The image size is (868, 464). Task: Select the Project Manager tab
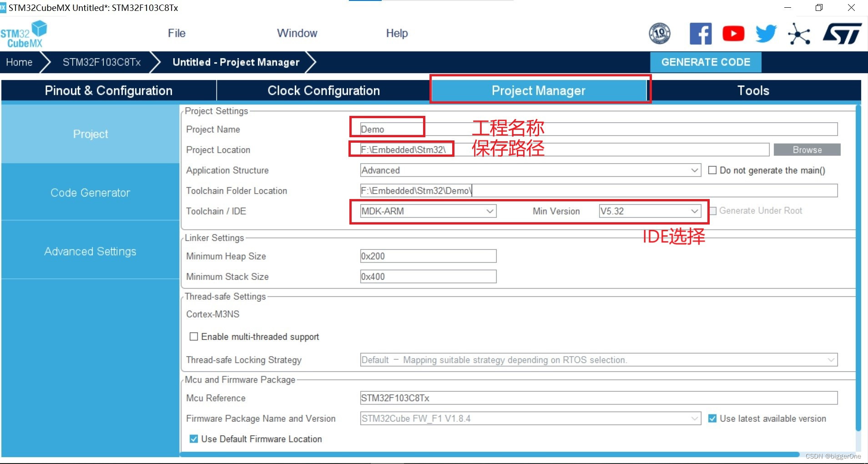(x=539, y=90)
